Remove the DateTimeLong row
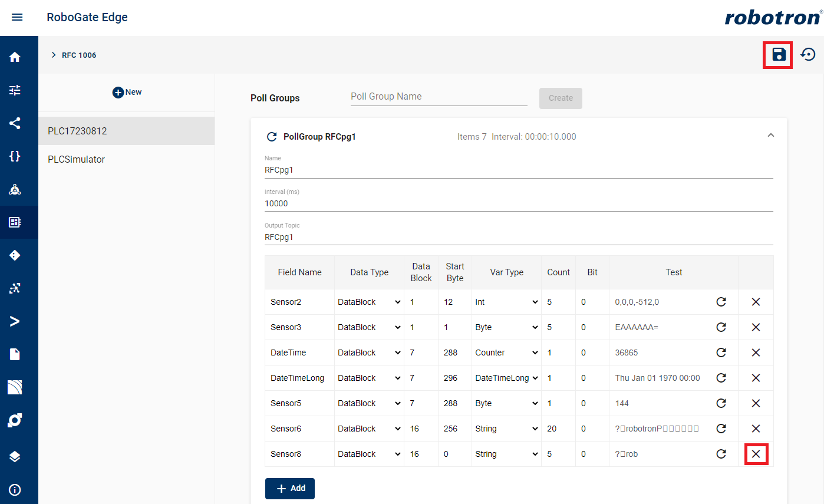The height and width of the screenshot is (504, 824). (756, 378)
